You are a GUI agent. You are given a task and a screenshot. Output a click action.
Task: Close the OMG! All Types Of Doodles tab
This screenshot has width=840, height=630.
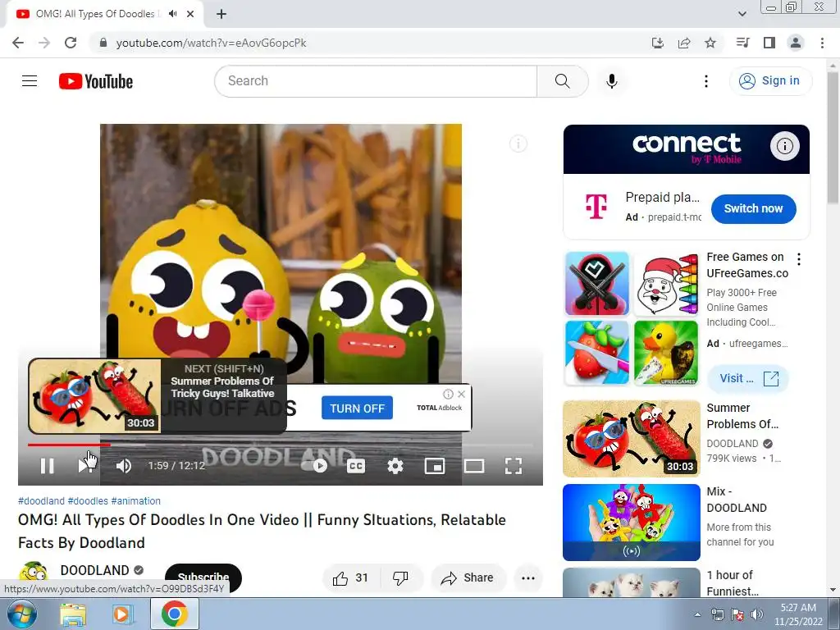pos(190,14)
